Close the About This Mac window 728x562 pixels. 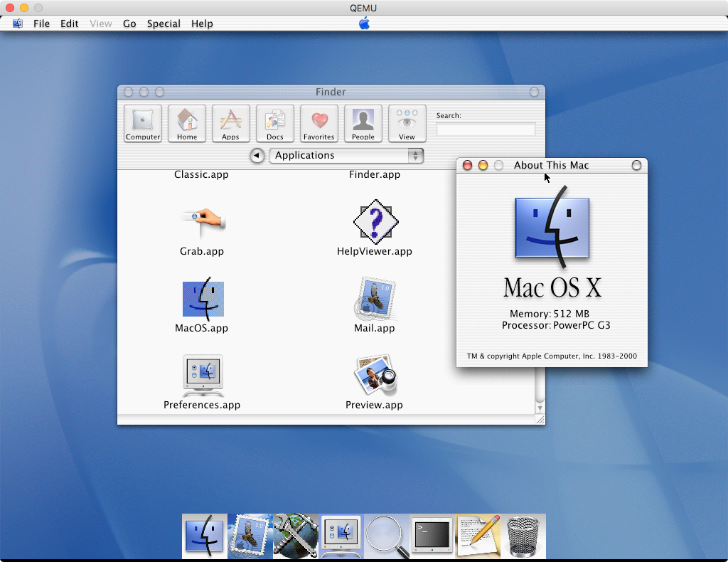pos(468,165)
